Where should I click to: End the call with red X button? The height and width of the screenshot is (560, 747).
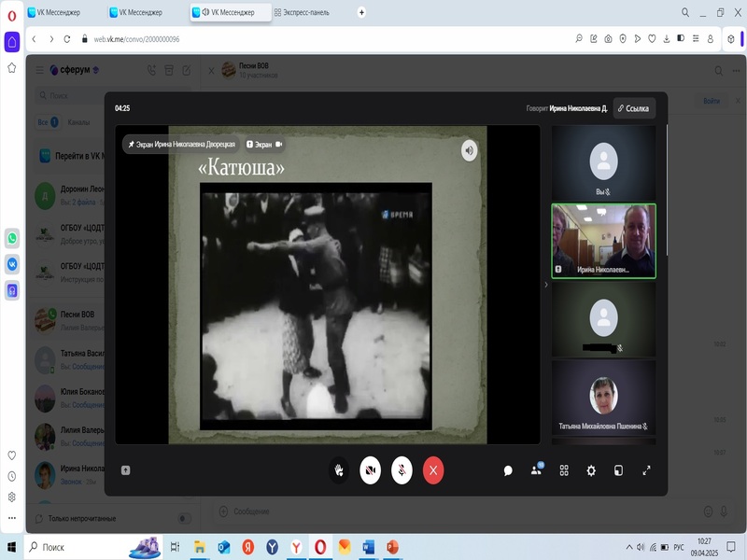tap(433, 470)
